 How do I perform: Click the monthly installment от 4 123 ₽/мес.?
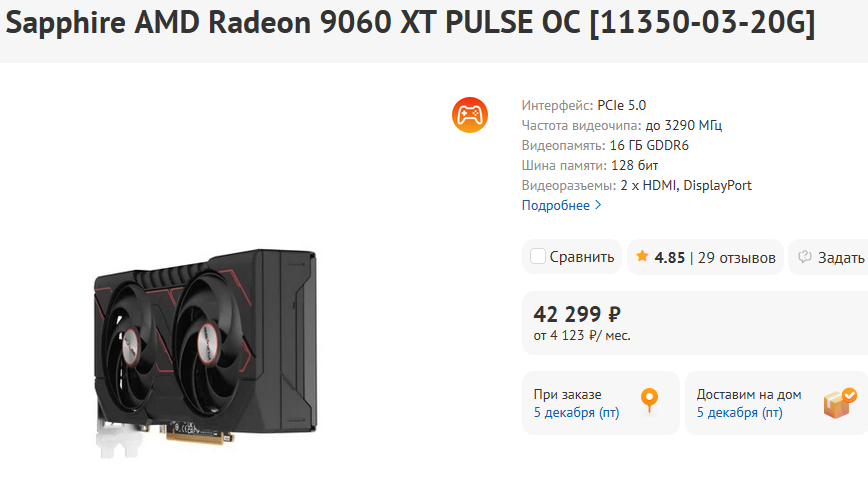point(582,336)
